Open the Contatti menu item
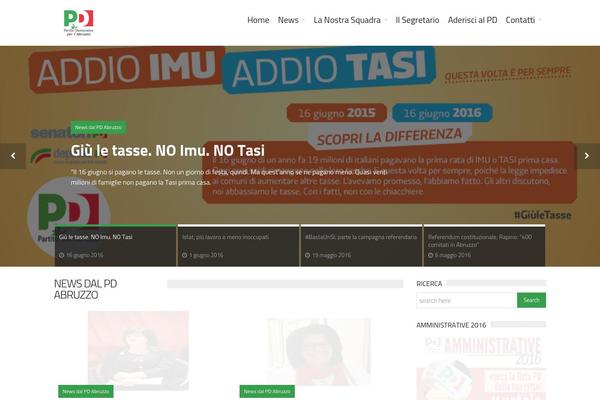The height and width of the screenshot is (400, 600). pyautogui.click(x=520, y=20)
